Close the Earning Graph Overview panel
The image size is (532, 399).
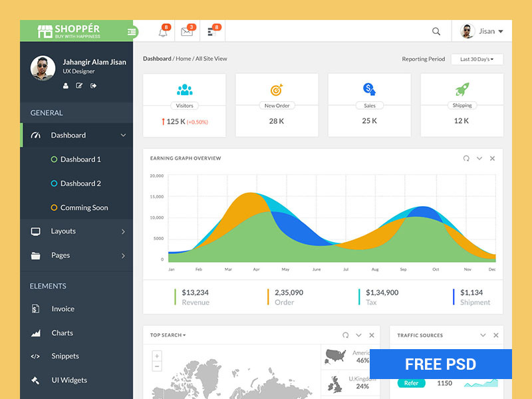click(492, 158)
